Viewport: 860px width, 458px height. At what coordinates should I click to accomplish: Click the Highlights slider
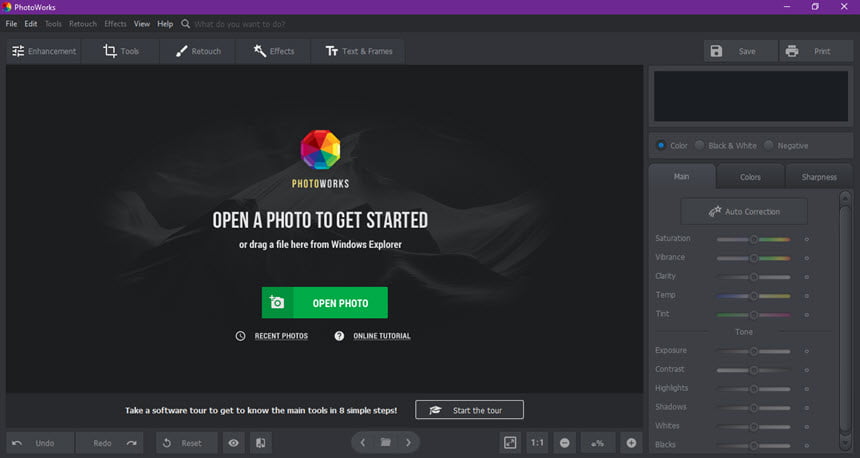(754, 389)
